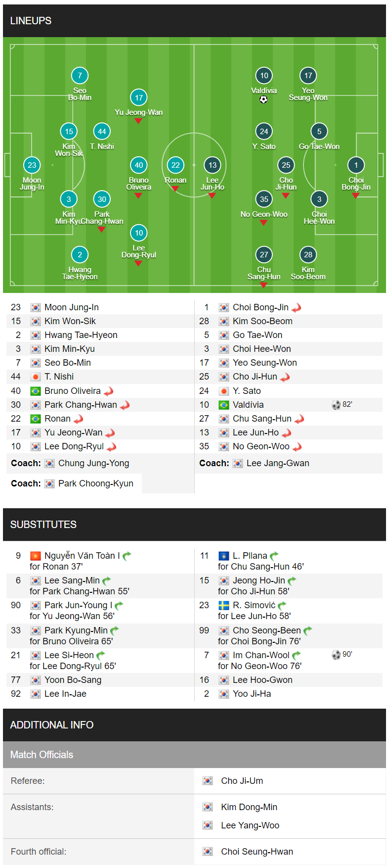This screenshot has width=388, height=868.
Task: Click the Brazil flag beside Bruno Oliveira
Action: (36, 391)
